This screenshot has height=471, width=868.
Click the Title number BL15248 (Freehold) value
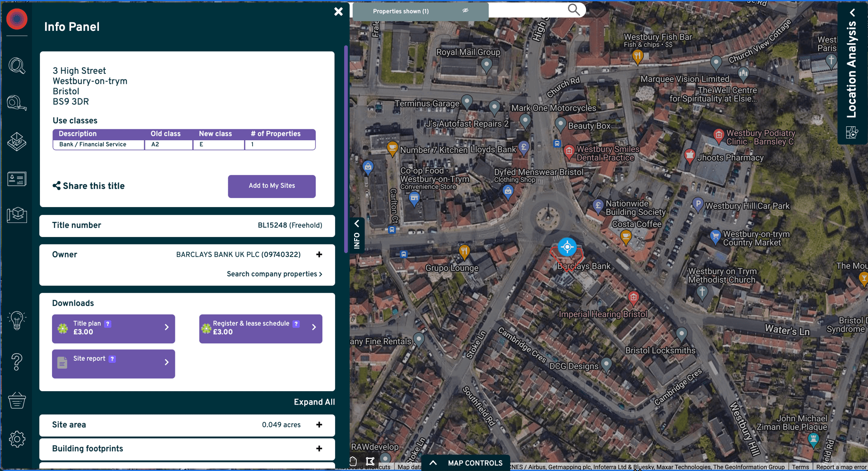pyautogui.click(x=290, y=226)
